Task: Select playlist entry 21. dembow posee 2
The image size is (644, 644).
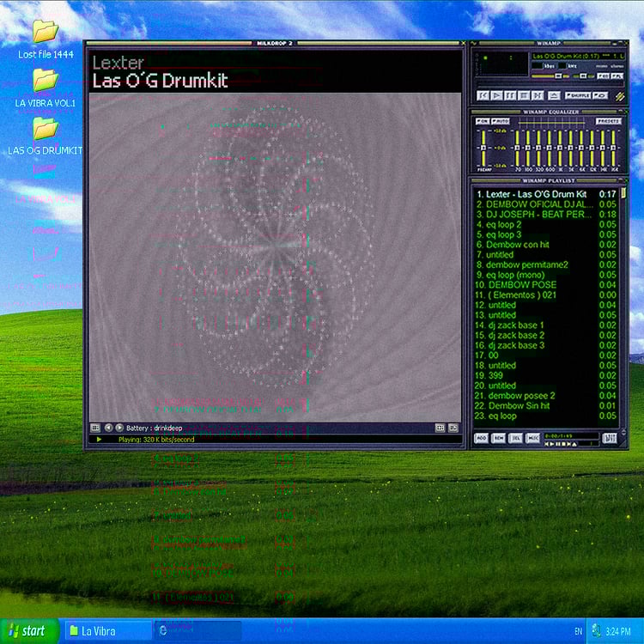Action: coord(546,395)
